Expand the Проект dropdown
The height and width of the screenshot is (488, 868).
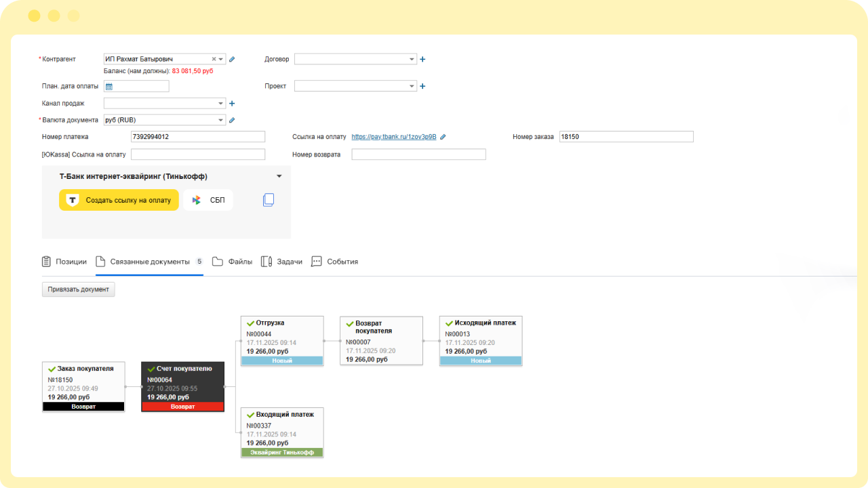pyautogui.click(x=412, y=86)
